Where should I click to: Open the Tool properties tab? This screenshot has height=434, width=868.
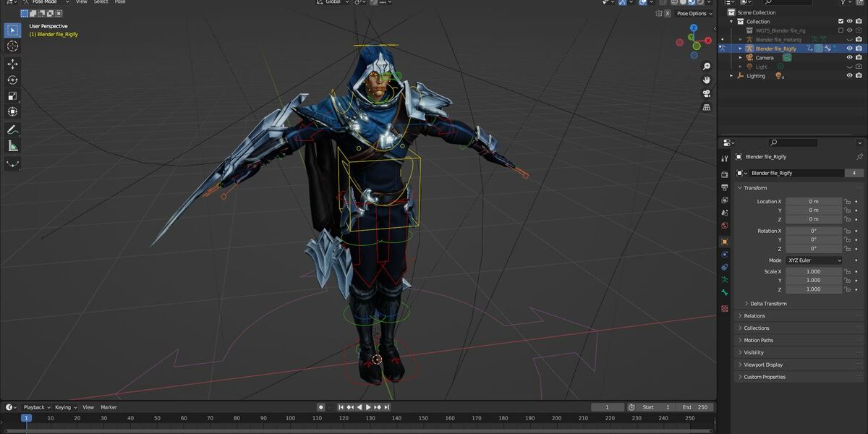[725, 158]
